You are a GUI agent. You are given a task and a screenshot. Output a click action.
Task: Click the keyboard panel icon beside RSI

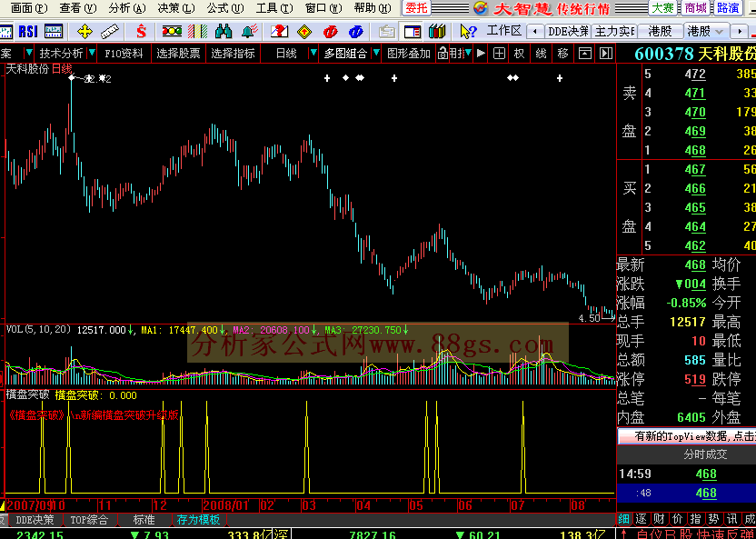[53, 32]
